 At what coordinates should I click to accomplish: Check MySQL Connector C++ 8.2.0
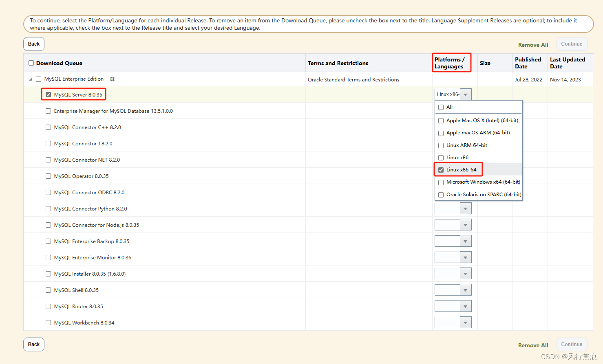[x=49, y=127]
